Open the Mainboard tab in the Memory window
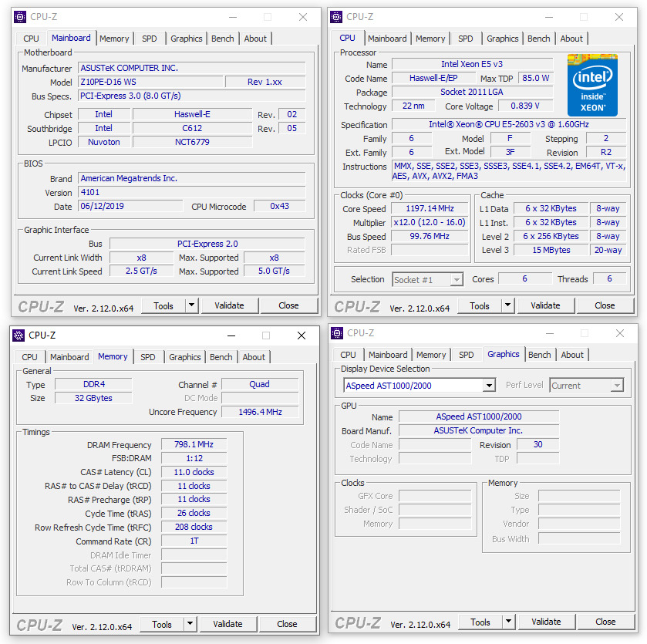647x644 pixels. tap(69, 357)
